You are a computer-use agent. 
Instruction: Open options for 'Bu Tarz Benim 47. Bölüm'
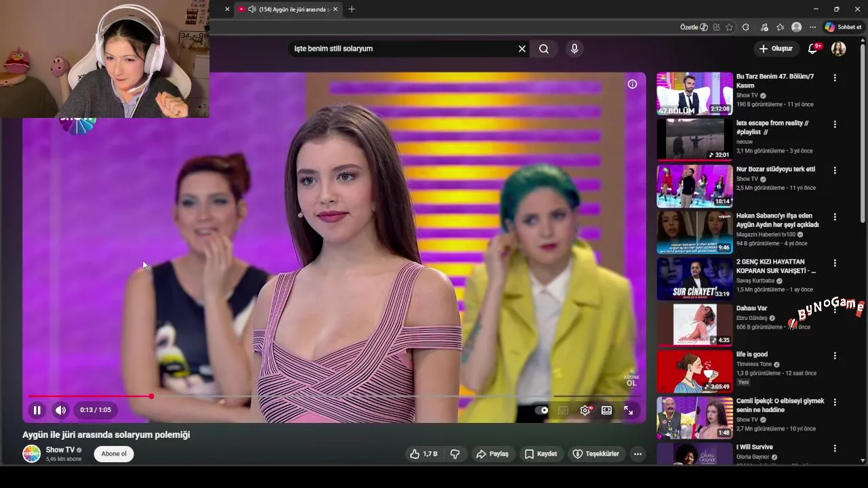coord(835,78)
